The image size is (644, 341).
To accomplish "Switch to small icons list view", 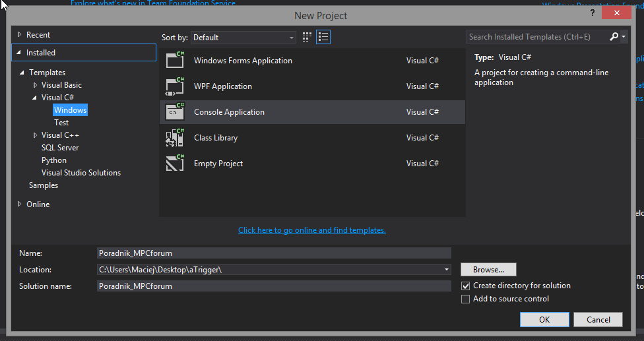I will click(x=323, y=37).
